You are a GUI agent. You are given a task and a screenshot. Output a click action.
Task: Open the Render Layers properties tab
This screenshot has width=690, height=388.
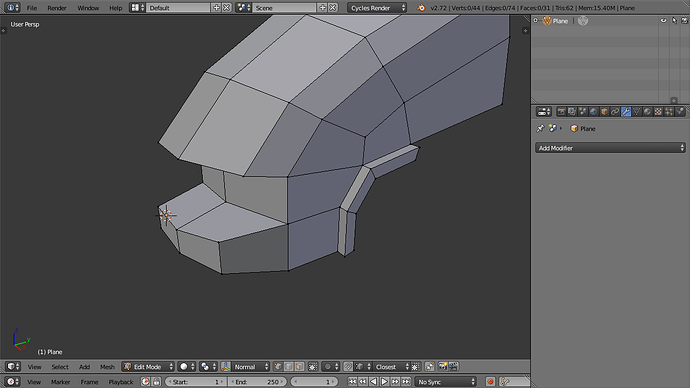(572, 112)
